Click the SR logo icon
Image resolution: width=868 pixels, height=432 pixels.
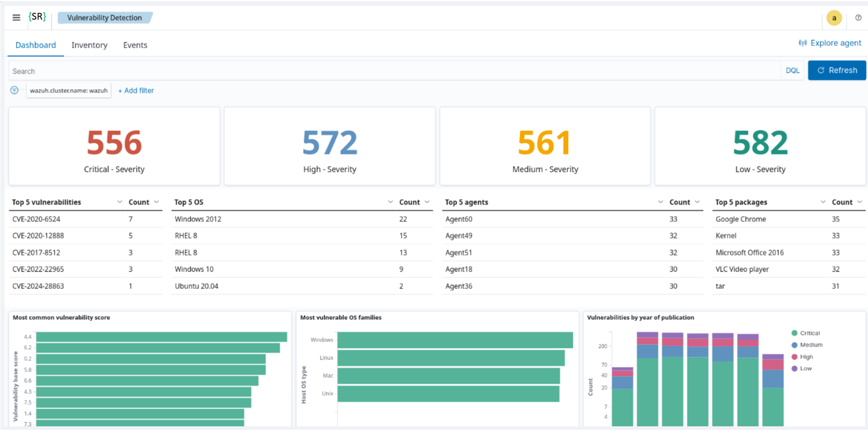(x=37, y=17)
